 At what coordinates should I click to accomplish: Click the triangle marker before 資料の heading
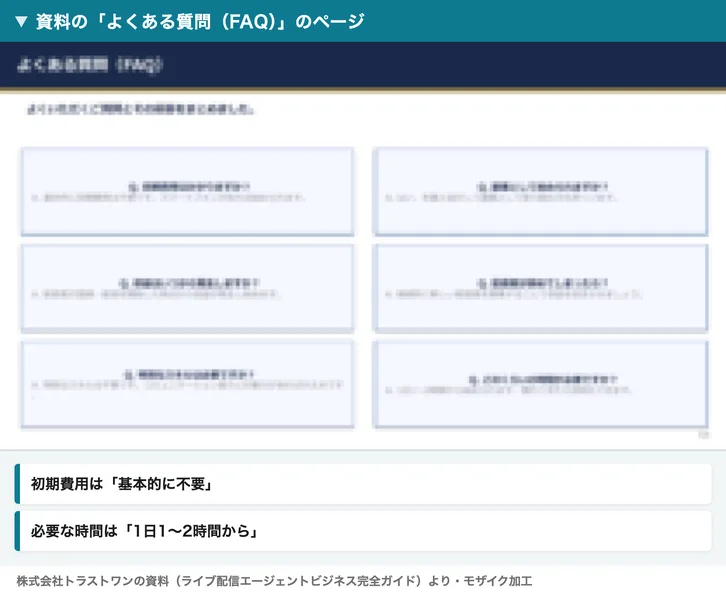(x=21, y=21)
